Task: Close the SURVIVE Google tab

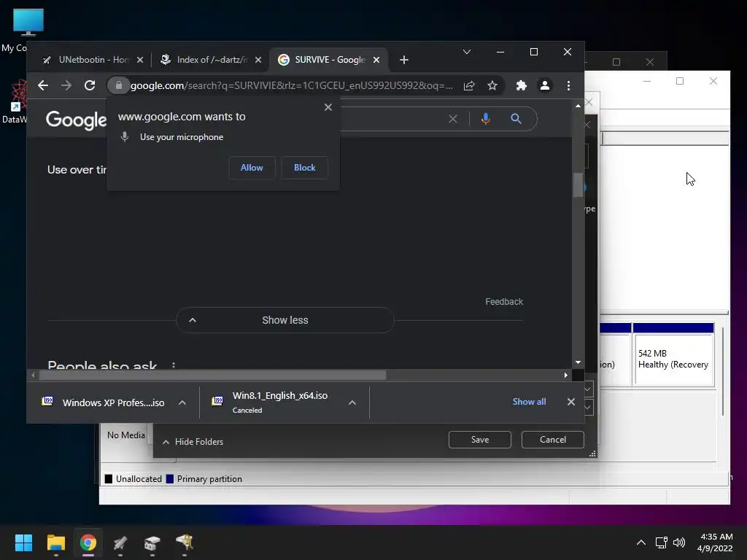Action: point(376,60)
